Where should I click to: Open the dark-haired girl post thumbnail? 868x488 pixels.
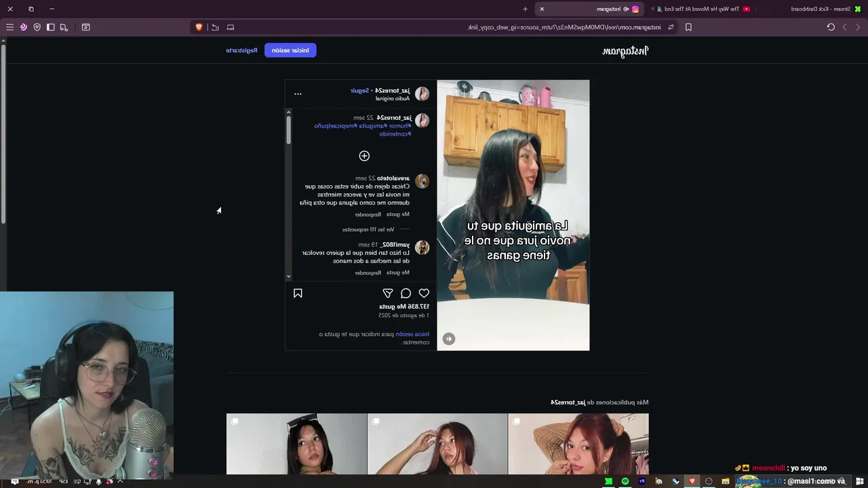[x=296, y=444]
